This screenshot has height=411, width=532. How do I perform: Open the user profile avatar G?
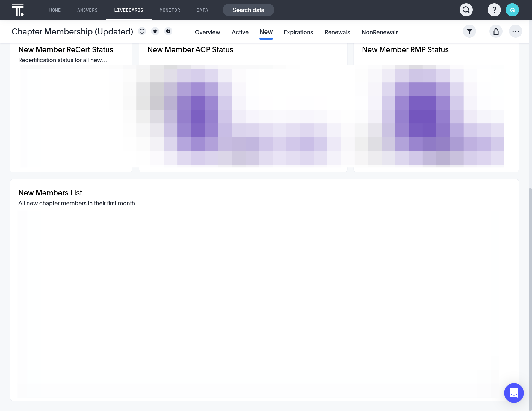[x=512, y=10]
